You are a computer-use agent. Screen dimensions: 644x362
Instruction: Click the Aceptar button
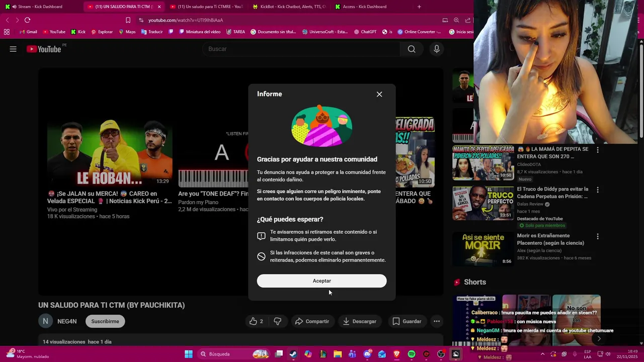point(321,281)
